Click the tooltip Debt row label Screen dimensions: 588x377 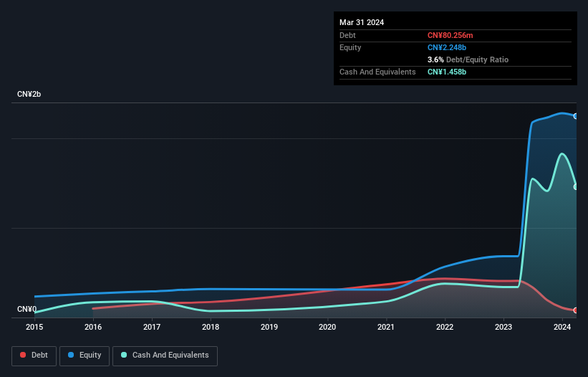point(347,35)
